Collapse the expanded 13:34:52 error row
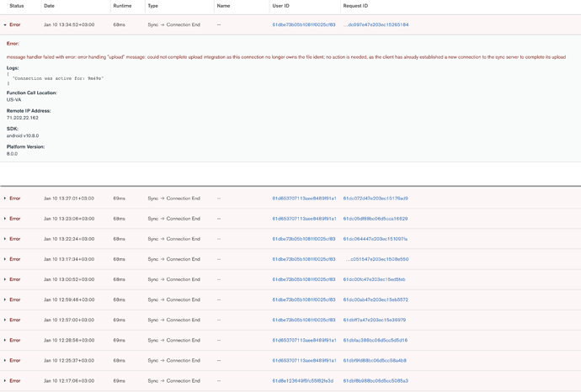 [x=5, y=25]
